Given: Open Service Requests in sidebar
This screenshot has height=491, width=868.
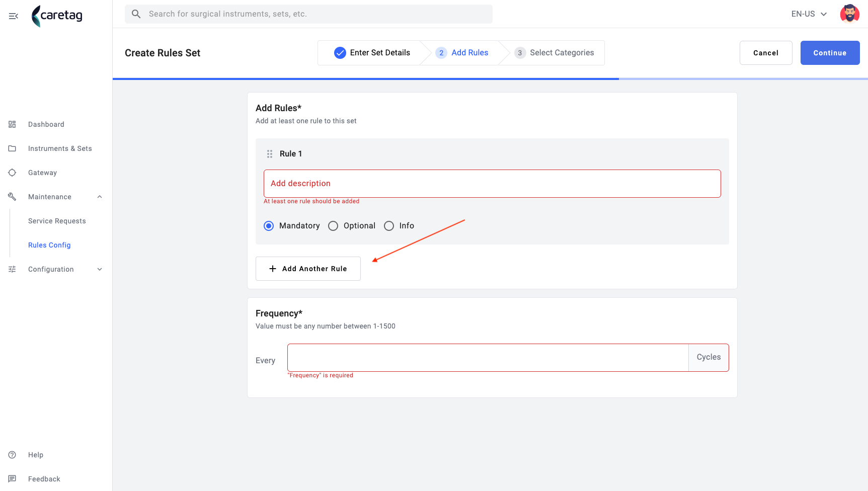Looking at the screenshot, I should pyautogui.click(x=57, y=221).
